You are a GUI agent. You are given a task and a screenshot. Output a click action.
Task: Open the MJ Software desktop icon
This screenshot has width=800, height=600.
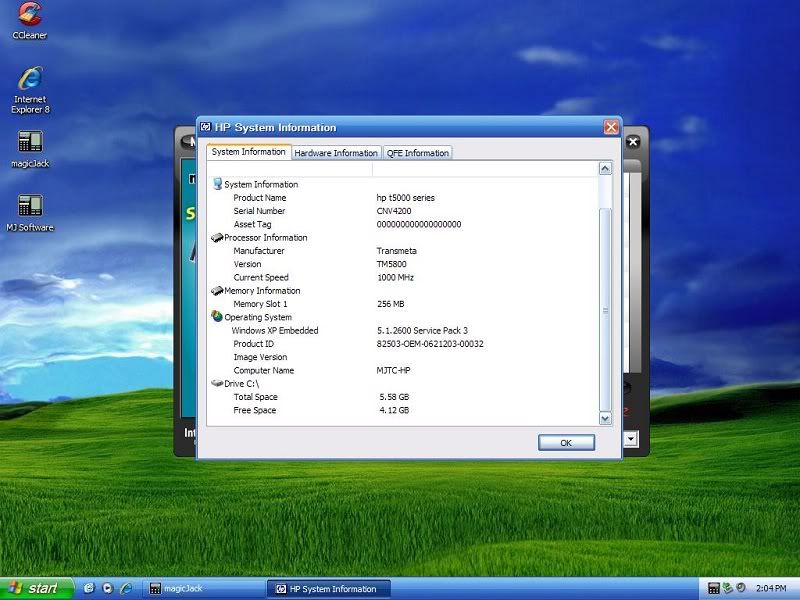pyautogui.click(x=30, y=206)
